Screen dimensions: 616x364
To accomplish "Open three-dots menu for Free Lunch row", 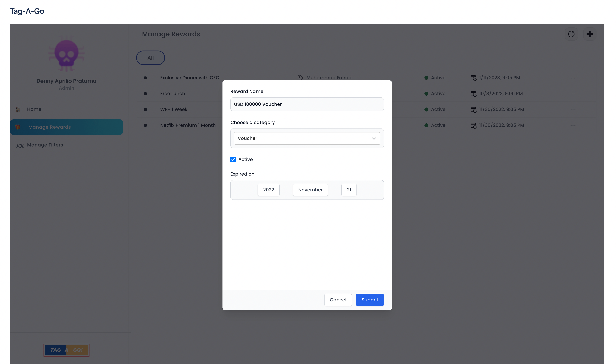I will (x=573, y=94).
